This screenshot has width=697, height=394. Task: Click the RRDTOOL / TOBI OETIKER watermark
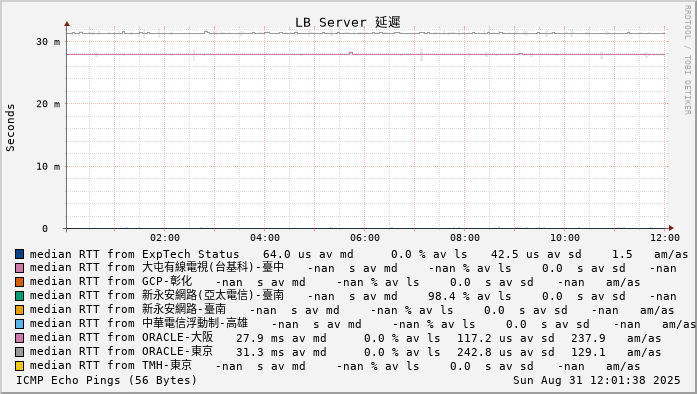(688, 60)
